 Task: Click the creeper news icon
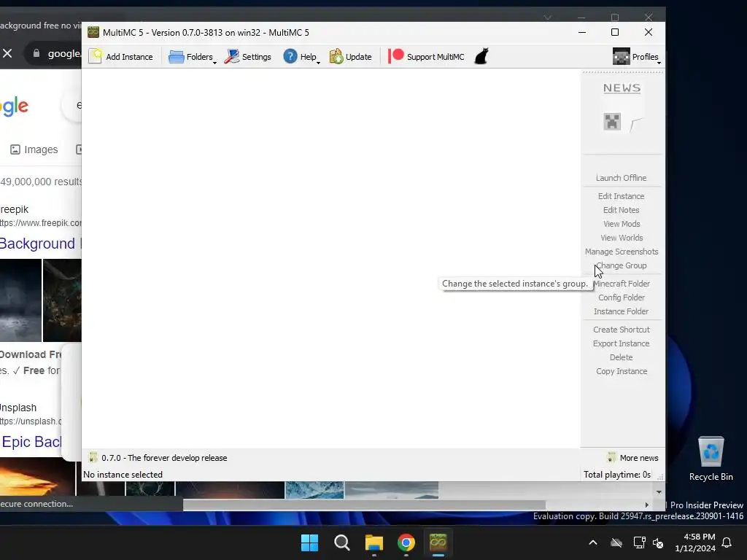(x=612, y=122)
